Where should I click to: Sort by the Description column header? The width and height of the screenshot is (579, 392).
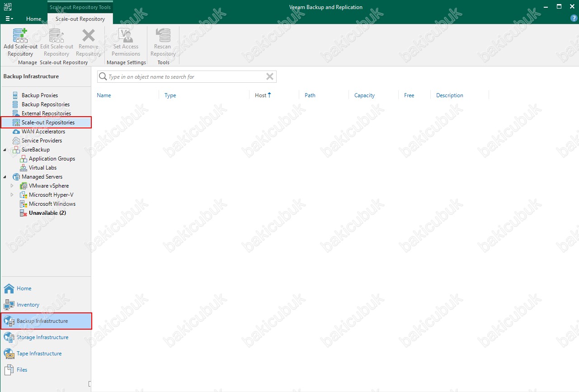point(450,95)
